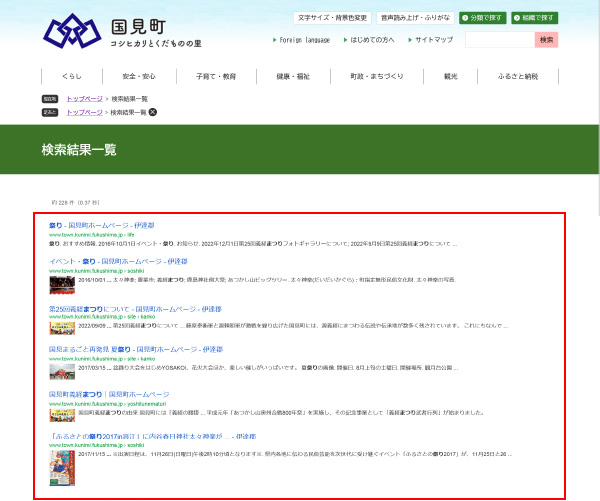Open result イベント・祭り - 国見町ホームページ

(118, 261)
